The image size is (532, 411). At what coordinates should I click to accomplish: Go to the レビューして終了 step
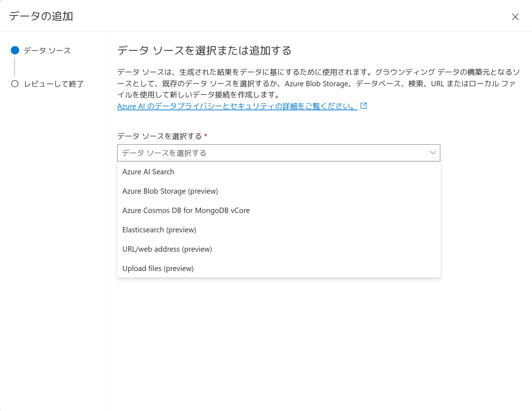[x=54, y=84]
